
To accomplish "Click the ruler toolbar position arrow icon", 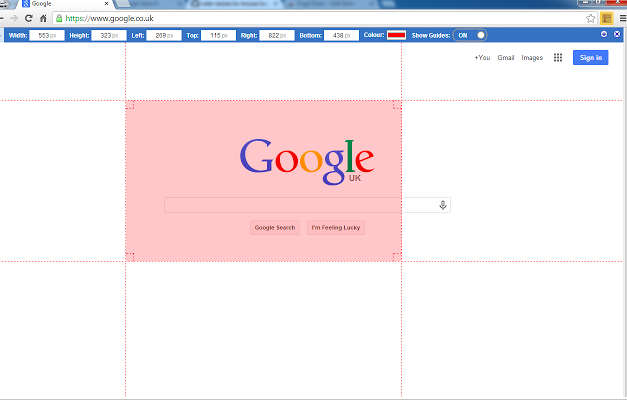I will click(x=604, y=34).
